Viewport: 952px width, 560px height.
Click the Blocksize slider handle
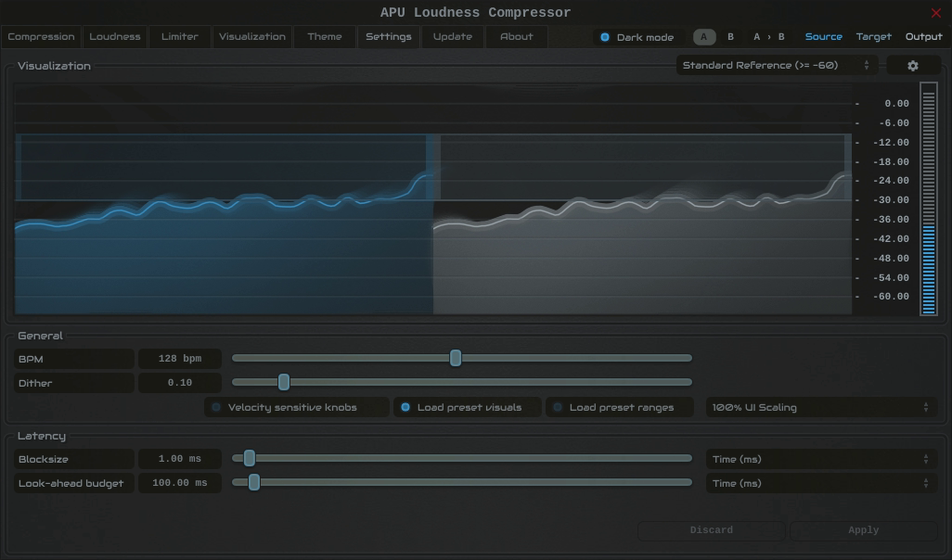249,458
